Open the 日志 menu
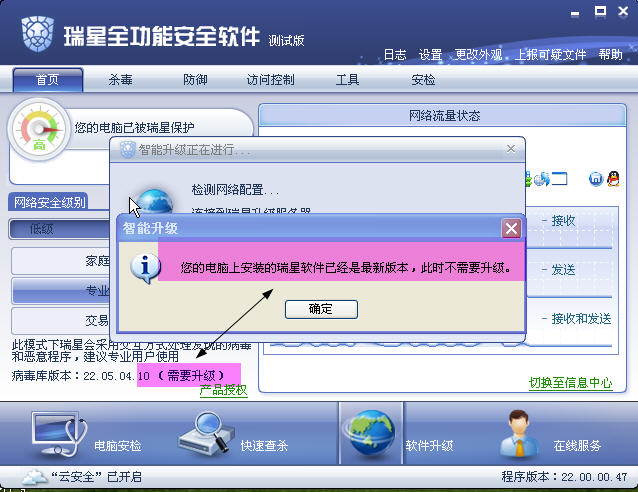 click(395, 55)
